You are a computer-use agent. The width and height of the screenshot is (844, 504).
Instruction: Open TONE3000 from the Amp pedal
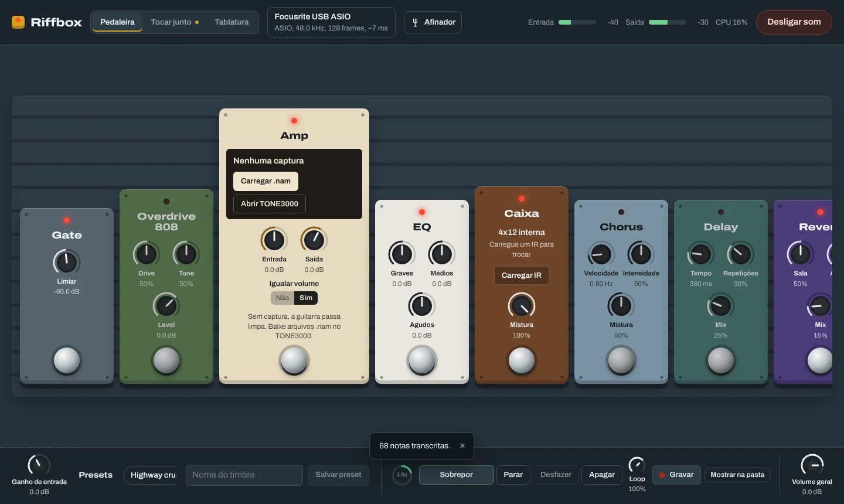[x=270, y=204]
